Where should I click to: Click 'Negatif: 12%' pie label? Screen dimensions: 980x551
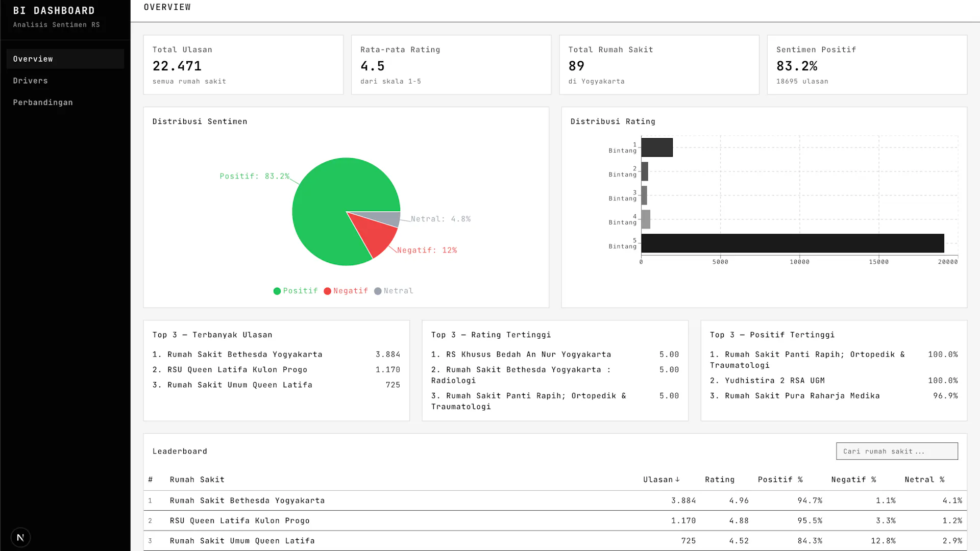[x=427, y=250]
